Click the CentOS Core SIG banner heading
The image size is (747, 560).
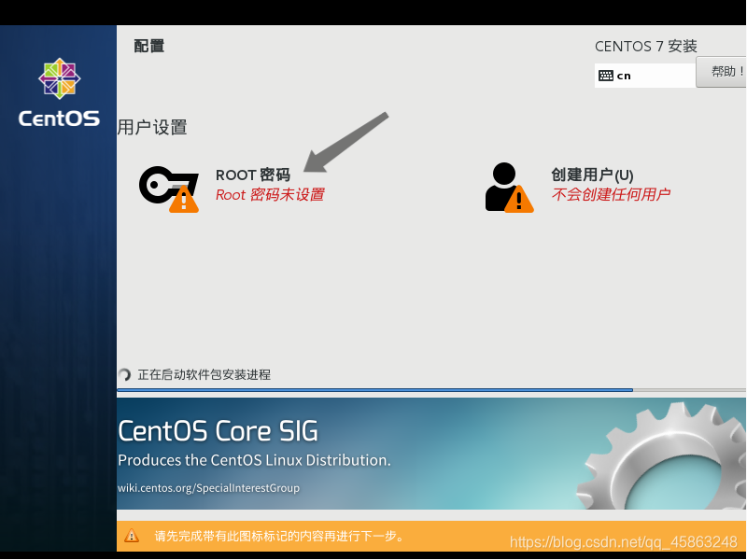pyautogui.click(x=218, y=431)
